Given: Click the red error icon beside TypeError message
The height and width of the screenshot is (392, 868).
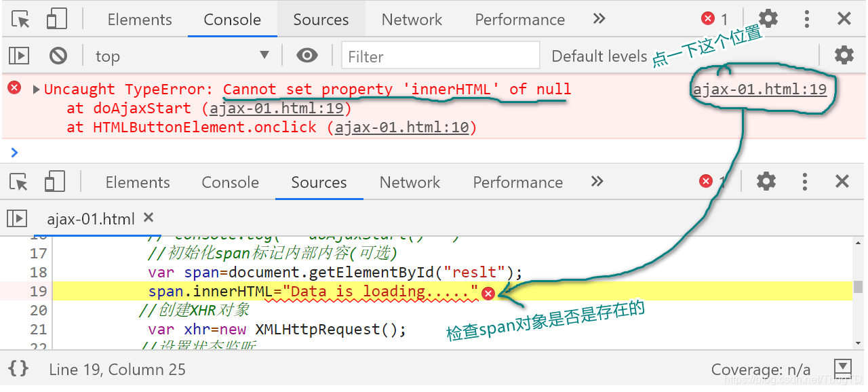Looking at the screenshot, I should [x=14, y=87].
